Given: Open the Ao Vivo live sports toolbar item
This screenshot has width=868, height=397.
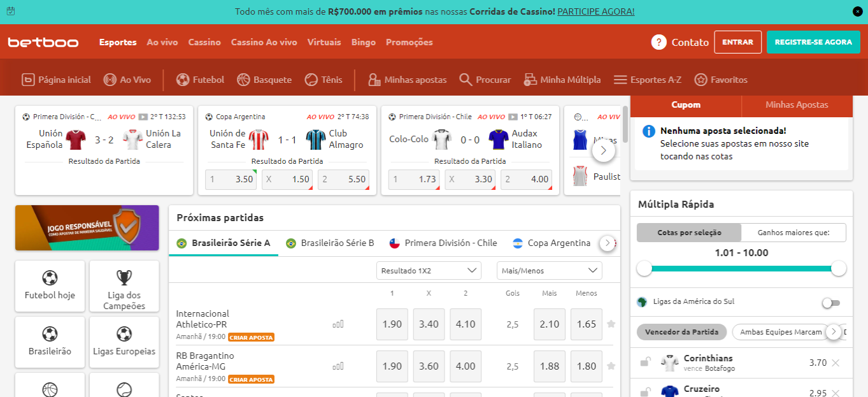Looking at the screenshot, I should [127, 80].
